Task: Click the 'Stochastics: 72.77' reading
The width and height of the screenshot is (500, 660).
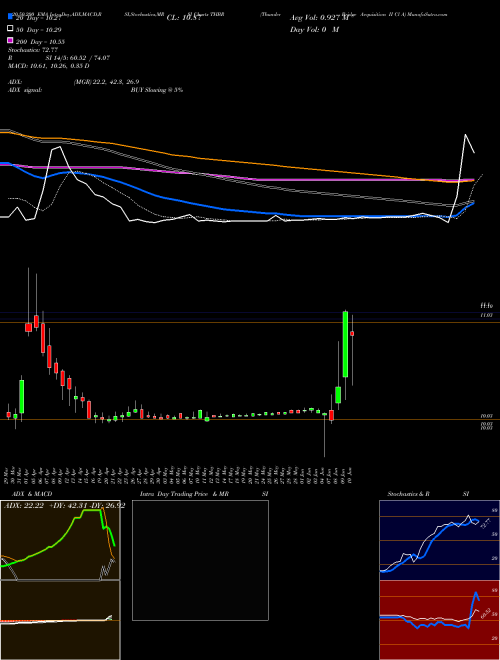Action: [33, 50]
